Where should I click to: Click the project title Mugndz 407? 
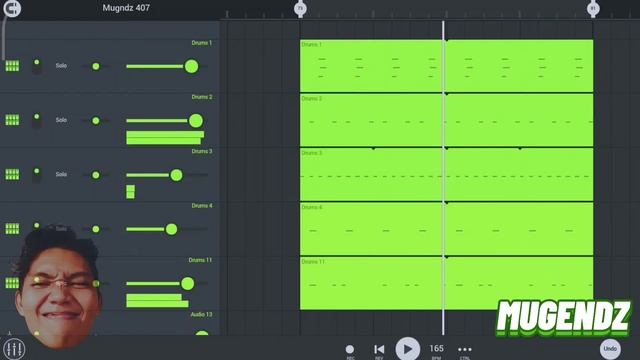click(x=126, y=8)
